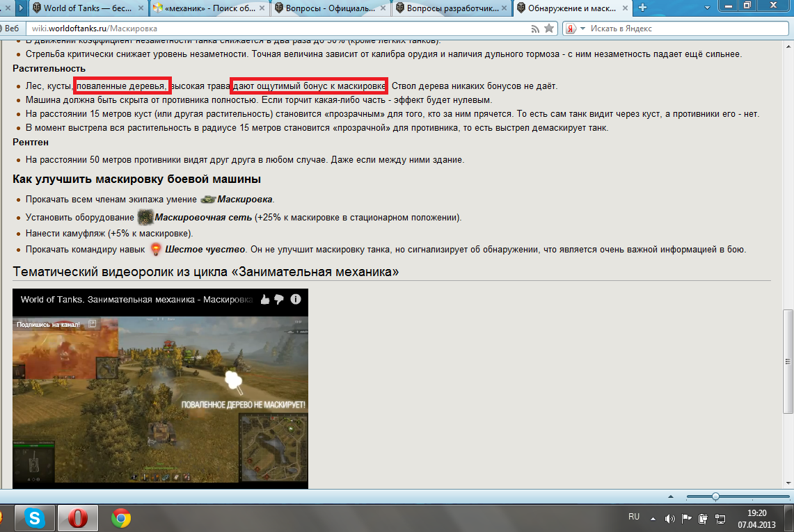Select the 'Вопросы - Официаль...' tab
This screenshot has width=794, height=532.
click(330, 8)
